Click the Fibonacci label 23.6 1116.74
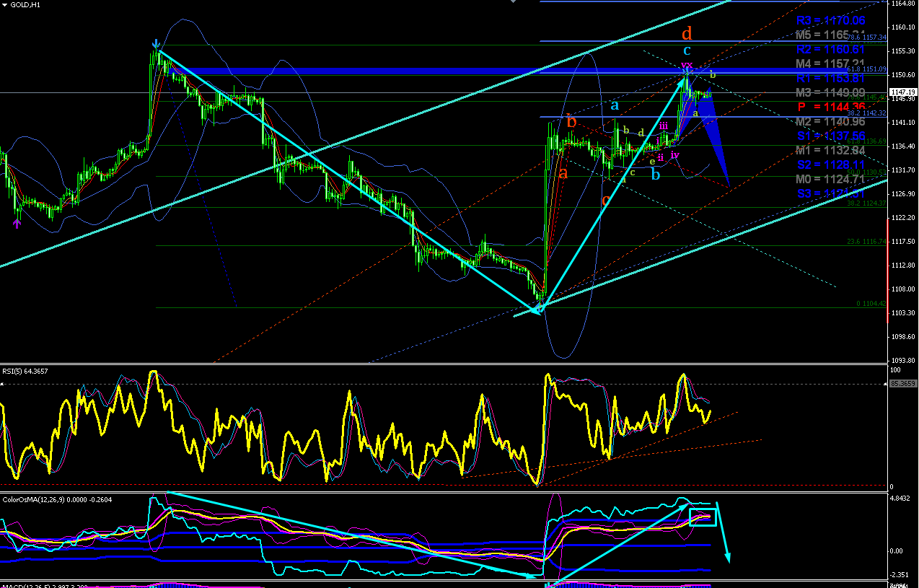Screen dimensions: 919x588 tap(867, 242)
